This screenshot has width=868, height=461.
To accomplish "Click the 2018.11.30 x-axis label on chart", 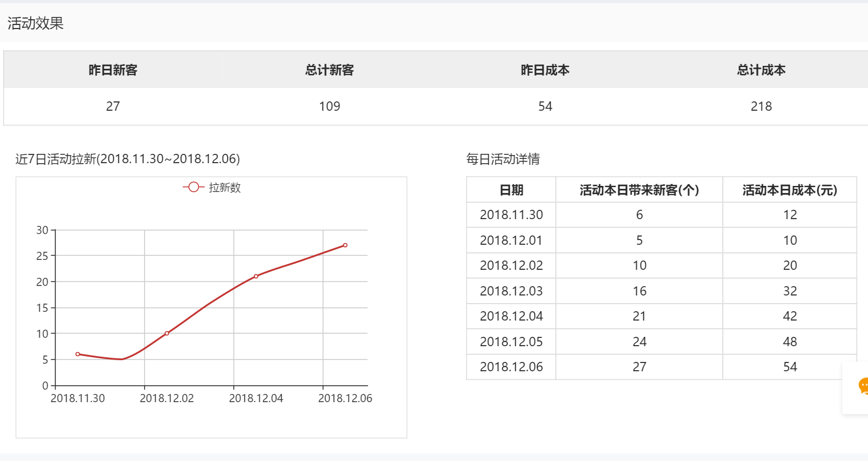I will 78,399.
